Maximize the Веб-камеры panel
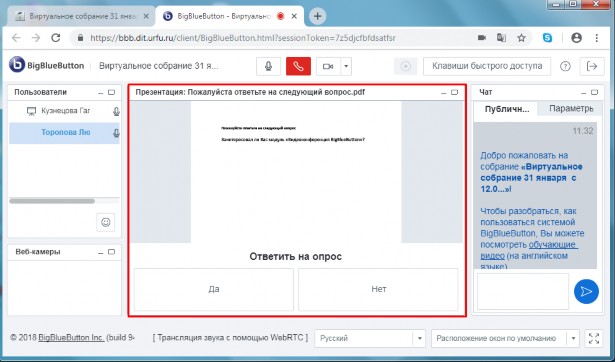This screenshot has width=615, height=362. (x=111, y=252)
